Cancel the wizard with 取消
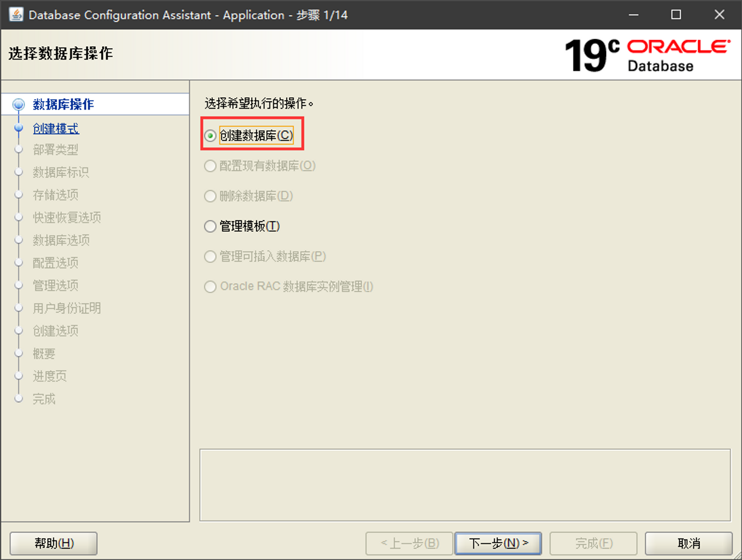This screenshot has width=742, height=560. point(688,543)
